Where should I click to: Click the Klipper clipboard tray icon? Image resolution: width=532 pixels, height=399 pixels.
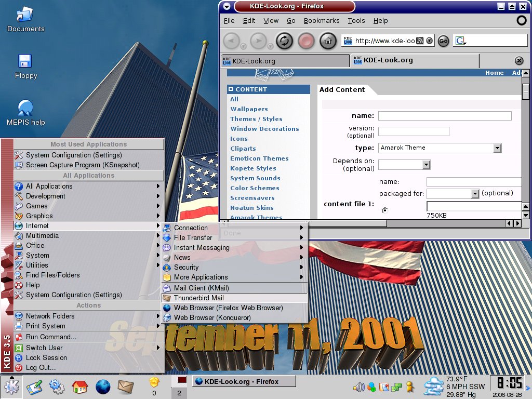tap(384, 387)
